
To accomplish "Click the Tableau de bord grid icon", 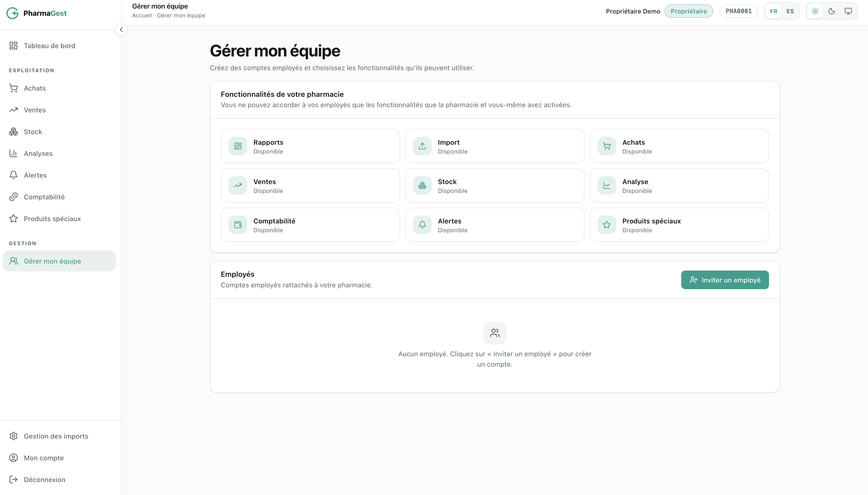I will (13, 46).
